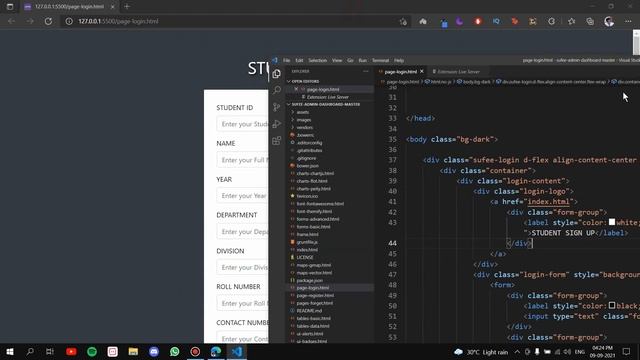Open the Search view in VS Code activity bar
Image resolution: width=640 pixels, height=360 pixels.
tap(277, 90)
